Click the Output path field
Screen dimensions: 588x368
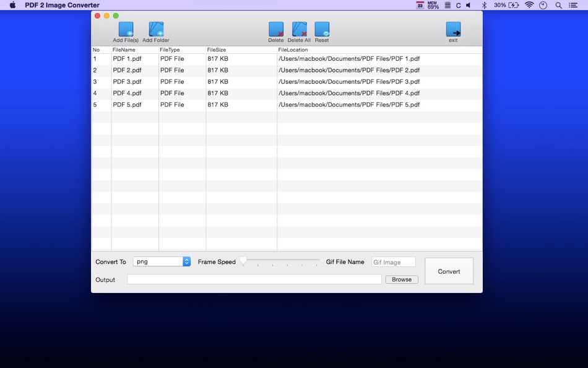tap(254, 279)
